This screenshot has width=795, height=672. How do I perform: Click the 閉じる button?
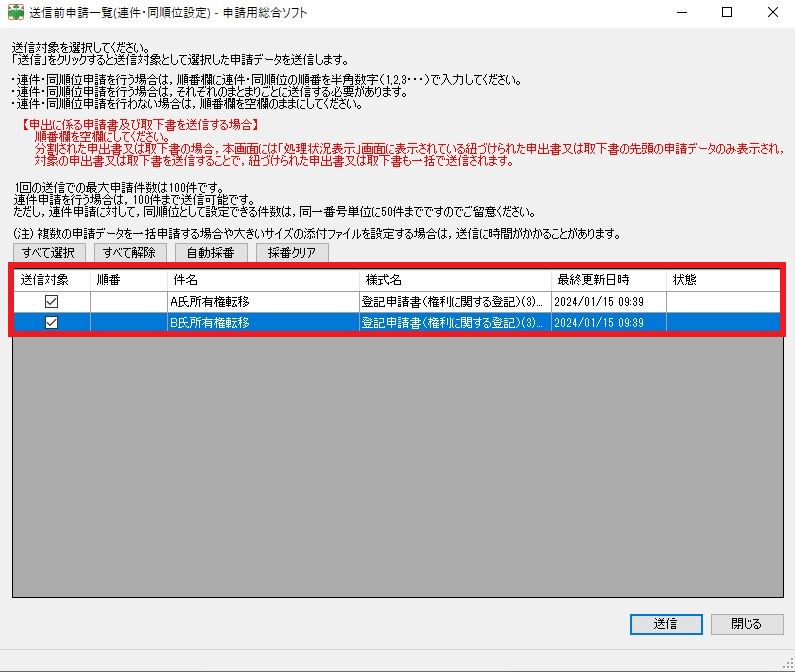[746, 623]
